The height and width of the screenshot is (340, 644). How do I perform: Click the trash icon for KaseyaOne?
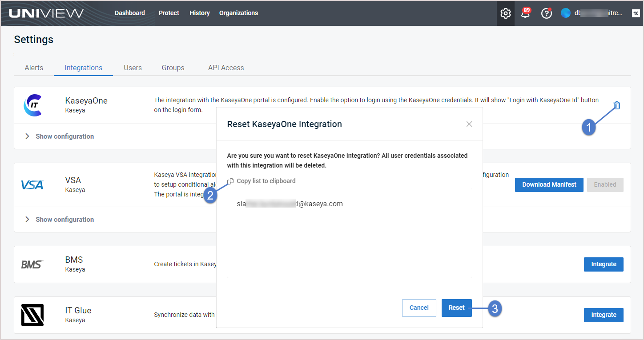point(616,105)
